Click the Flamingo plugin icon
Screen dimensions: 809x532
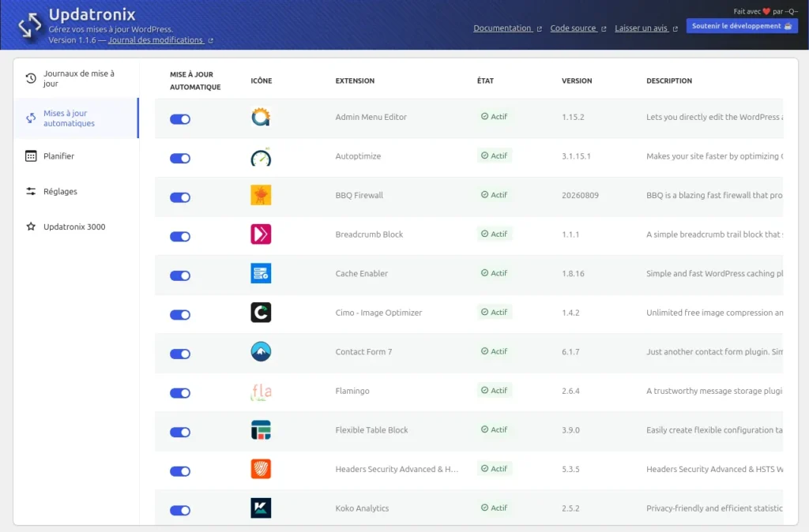pyautogui.click(x=261, y=392)
